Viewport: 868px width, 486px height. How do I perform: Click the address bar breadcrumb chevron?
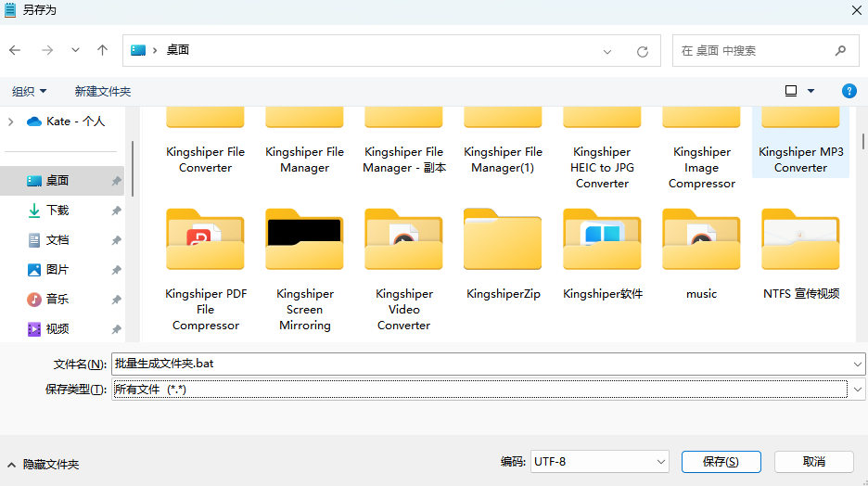click(155, 50)
